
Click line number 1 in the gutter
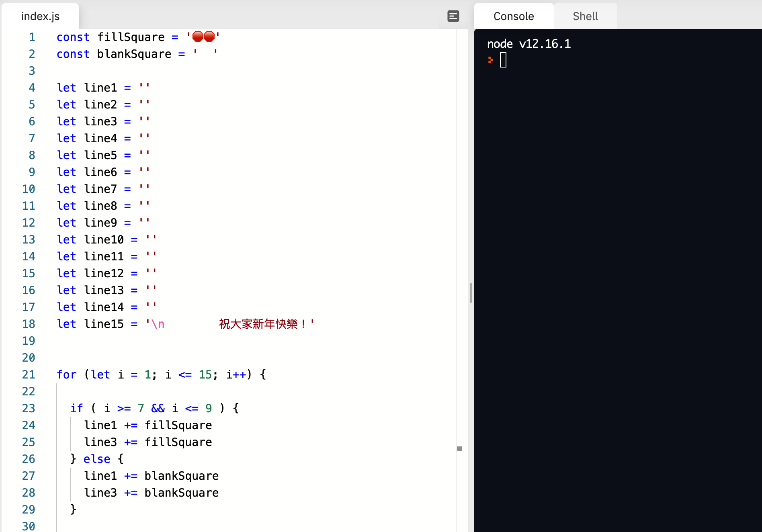[32, 37]
